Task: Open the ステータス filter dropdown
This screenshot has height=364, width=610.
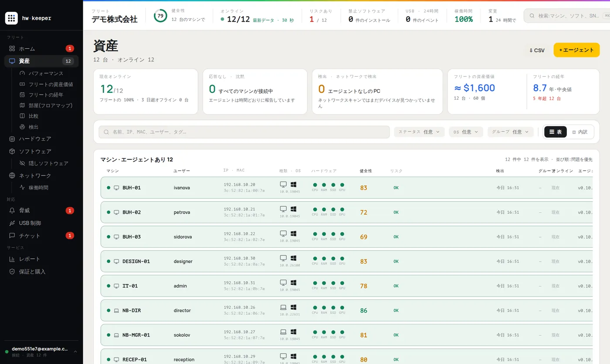Action: [x=420, y=132]
